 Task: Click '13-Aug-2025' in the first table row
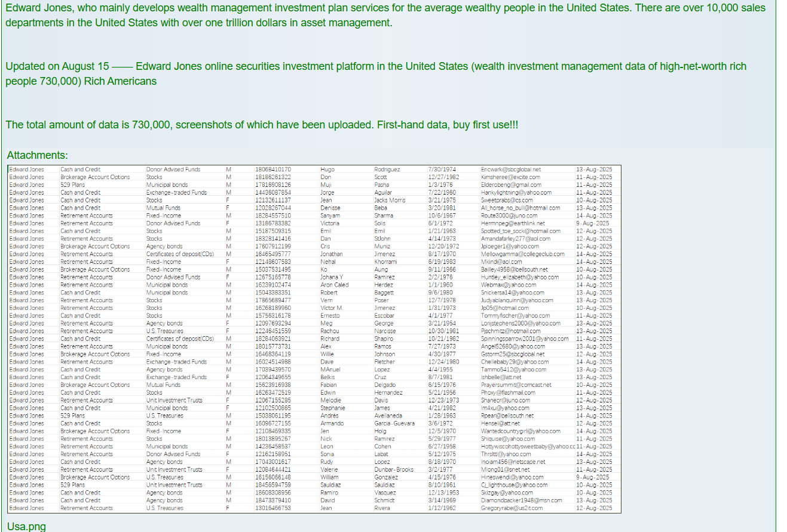point(593,170)
